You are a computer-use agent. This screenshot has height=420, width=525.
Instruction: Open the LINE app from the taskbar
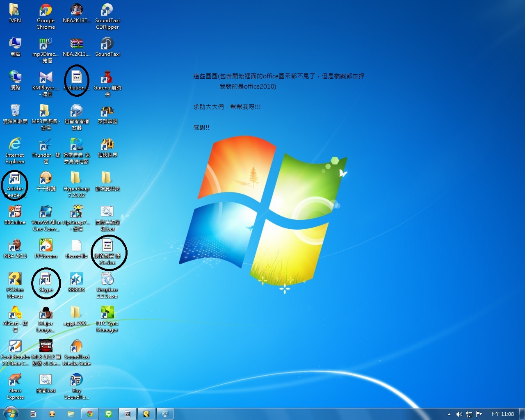click(x=109, y=414)
